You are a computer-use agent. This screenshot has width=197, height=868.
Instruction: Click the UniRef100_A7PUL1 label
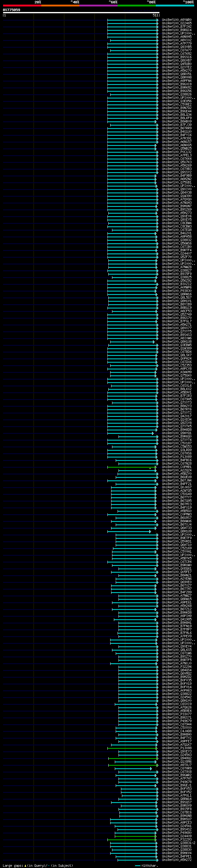[x=176, y=795]
